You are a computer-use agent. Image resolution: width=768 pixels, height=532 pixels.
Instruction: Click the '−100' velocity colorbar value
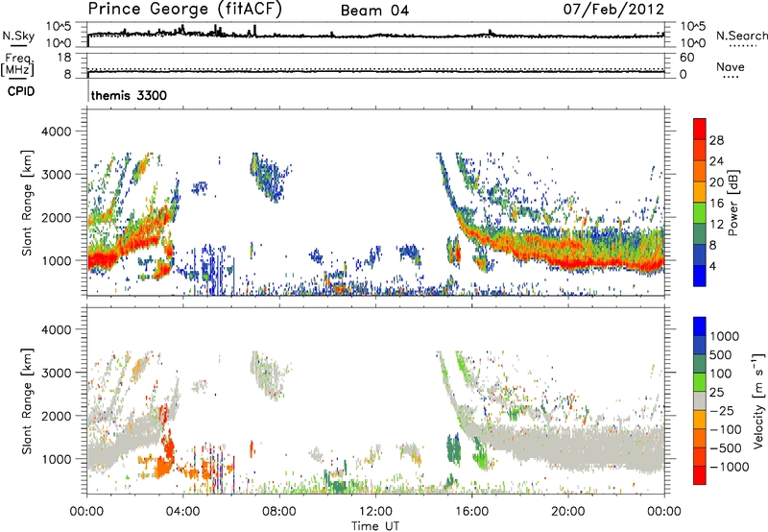point(726,429)
